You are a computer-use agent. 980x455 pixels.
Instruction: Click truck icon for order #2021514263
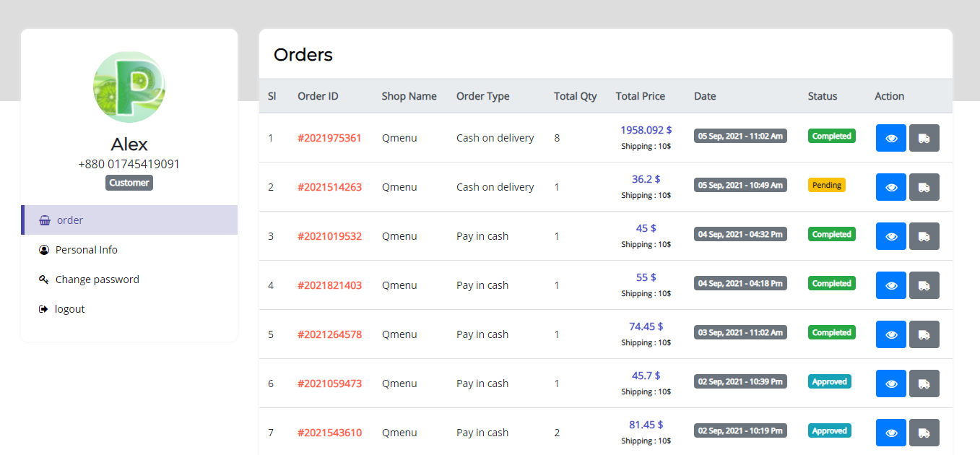point(924,187)
